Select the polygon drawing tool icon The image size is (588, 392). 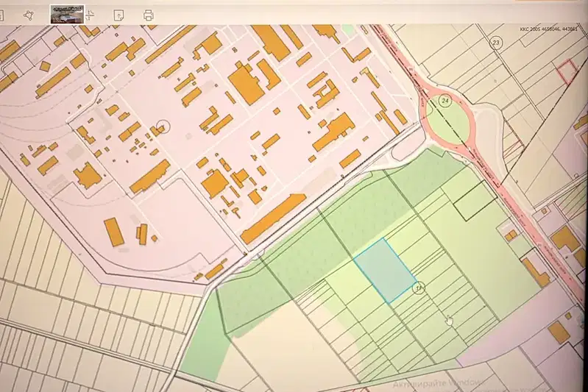pyautogui.click(x=29, y=15)
